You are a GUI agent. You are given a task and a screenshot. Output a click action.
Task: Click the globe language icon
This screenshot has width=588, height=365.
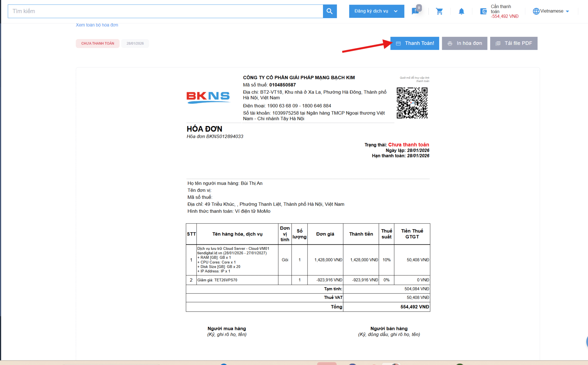tap(536, 11)
